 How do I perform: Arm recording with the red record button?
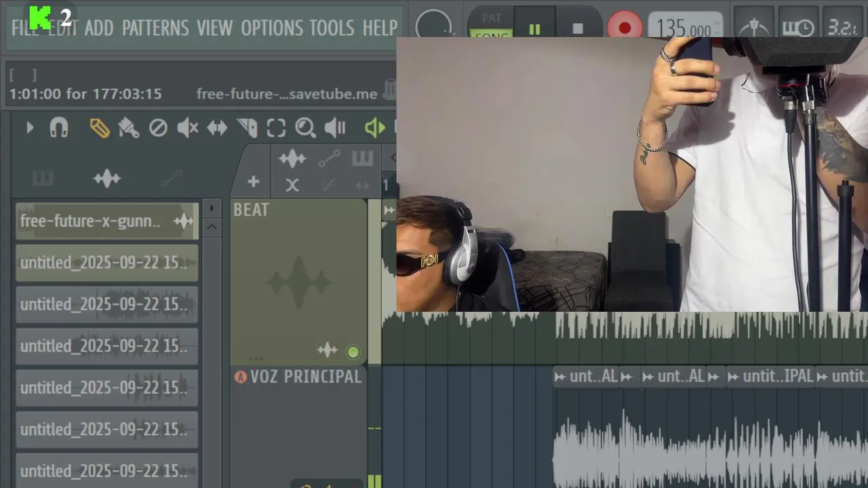625,28
